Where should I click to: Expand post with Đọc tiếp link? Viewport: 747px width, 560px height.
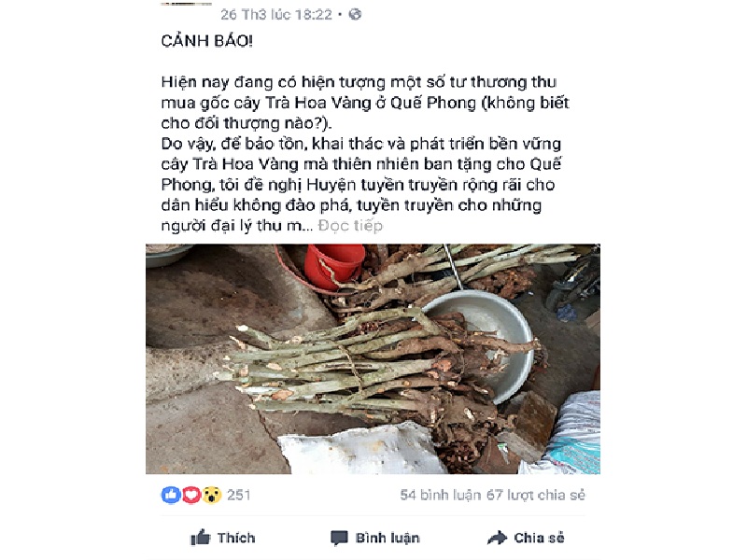coord(350,225)
